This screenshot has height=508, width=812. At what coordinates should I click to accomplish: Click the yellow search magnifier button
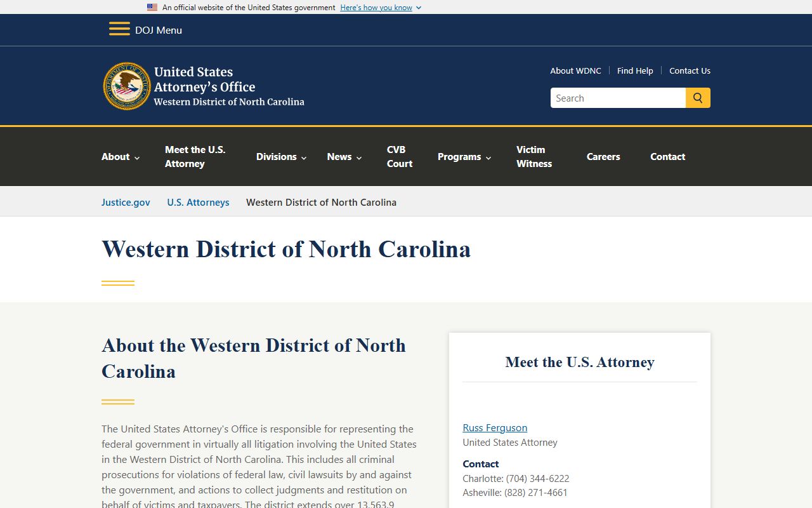point(698,98)
